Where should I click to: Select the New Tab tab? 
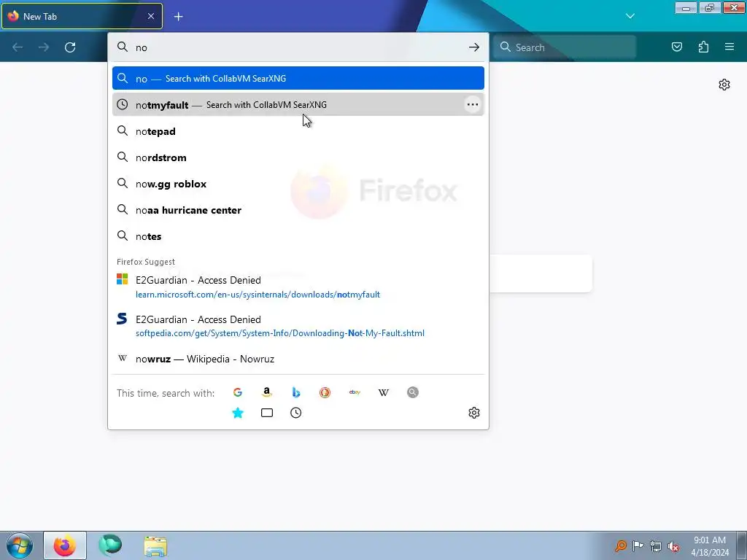point(82,16)
